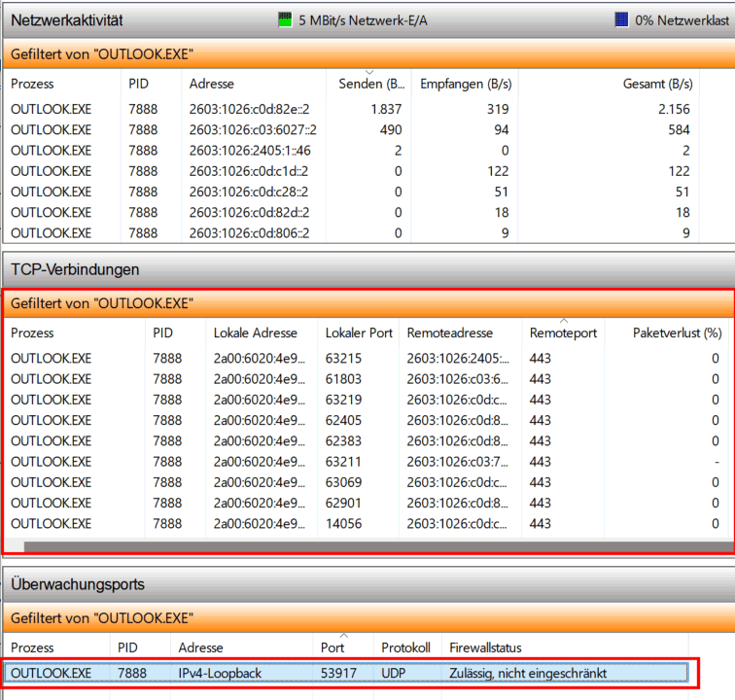Select TCP connection with local port 63069

pyautogui.click(x=367, y=482)
